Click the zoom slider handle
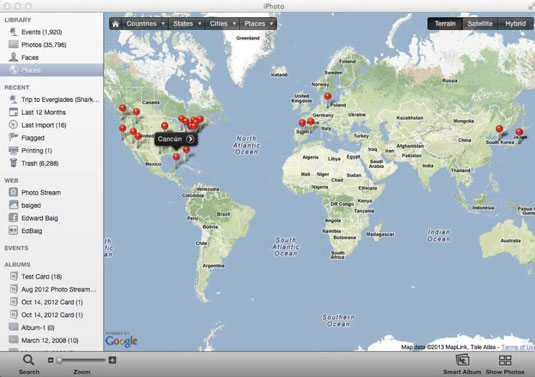Screen dimensions: 535x377 59,360
